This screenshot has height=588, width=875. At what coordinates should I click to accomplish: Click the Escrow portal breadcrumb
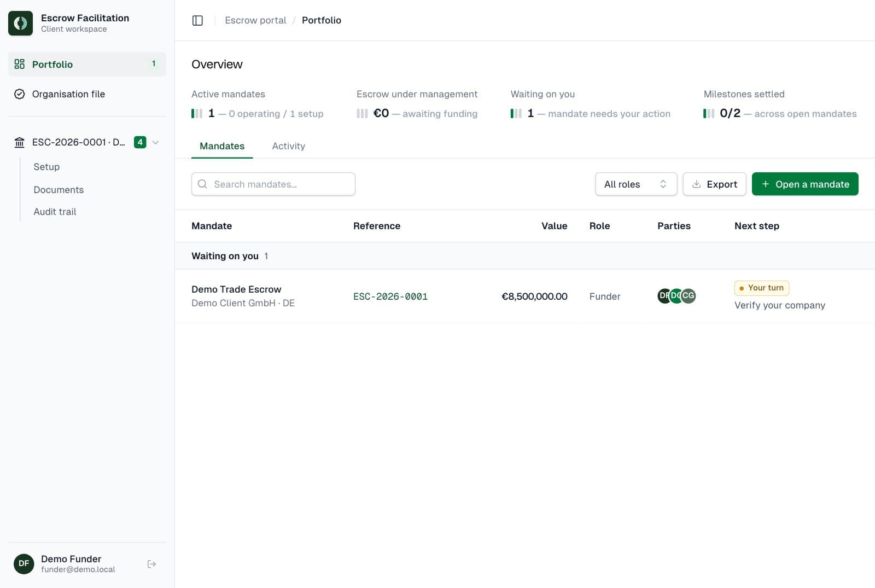pos(255,20)
